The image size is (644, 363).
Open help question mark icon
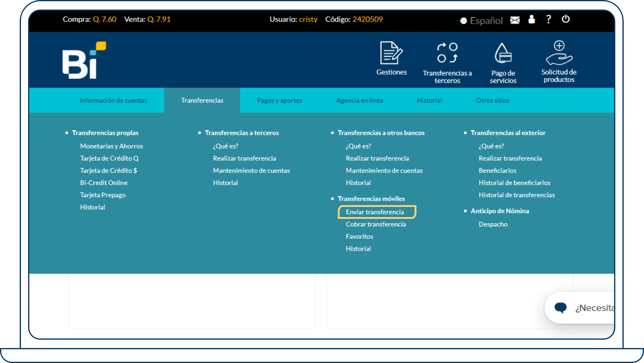click(548, 19)
